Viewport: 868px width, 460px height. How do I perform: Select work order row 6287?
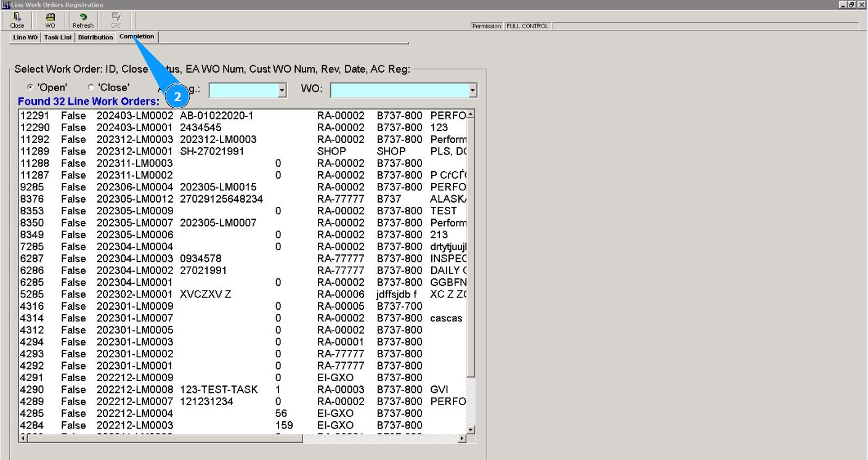243,259
